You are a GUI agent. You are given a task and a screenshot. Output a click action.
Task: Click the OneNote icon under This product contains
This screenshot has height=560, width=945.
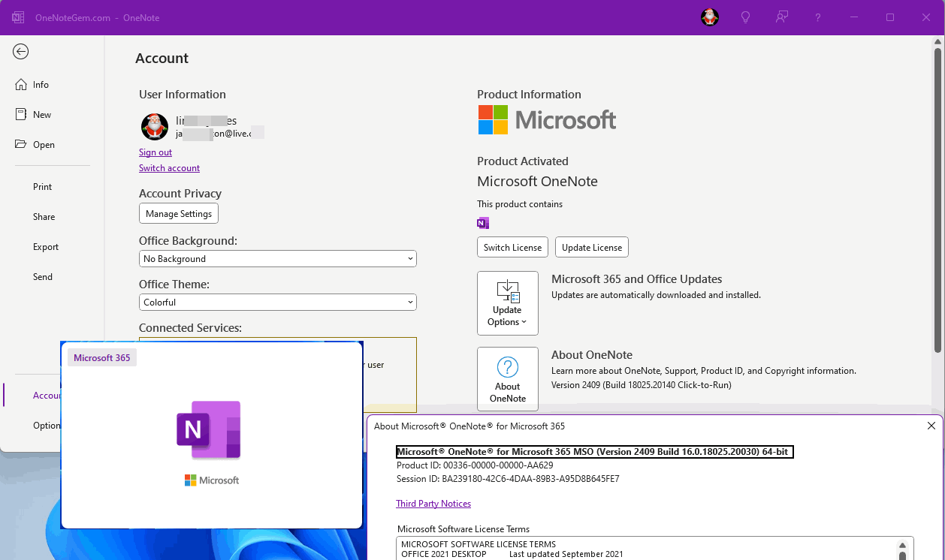[x=483, y=223]
